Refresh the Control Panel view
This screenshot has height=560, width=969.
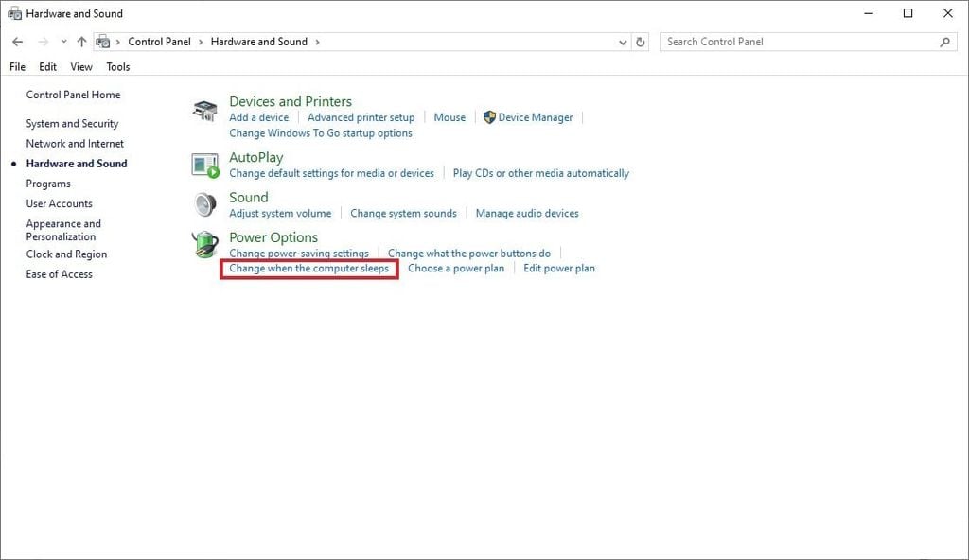pos(641,42)
